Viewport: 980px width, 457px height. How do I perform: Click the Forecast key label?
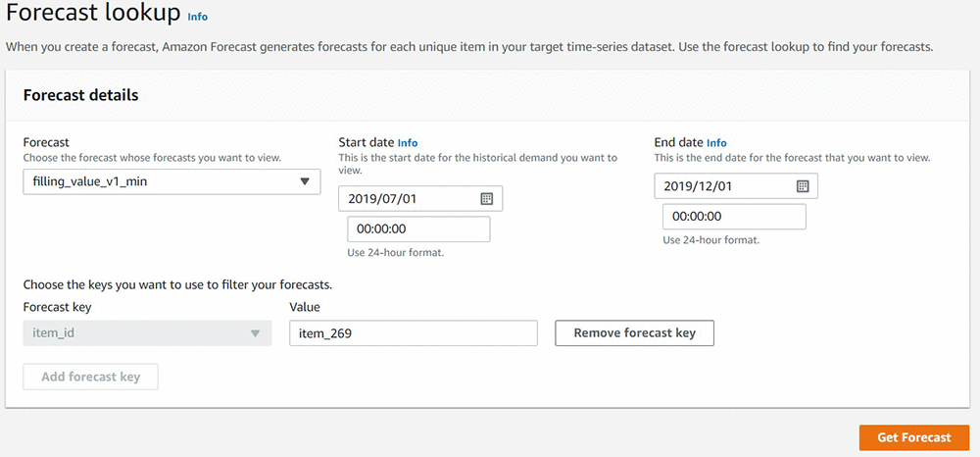click(x=57, y=307)
